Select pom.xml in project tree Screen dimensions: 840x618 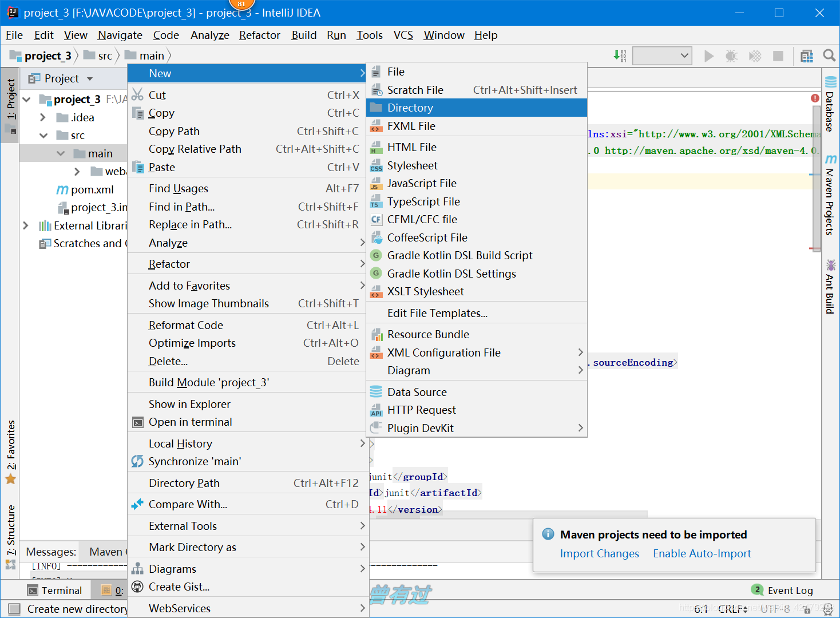click(x=85, y=189)
